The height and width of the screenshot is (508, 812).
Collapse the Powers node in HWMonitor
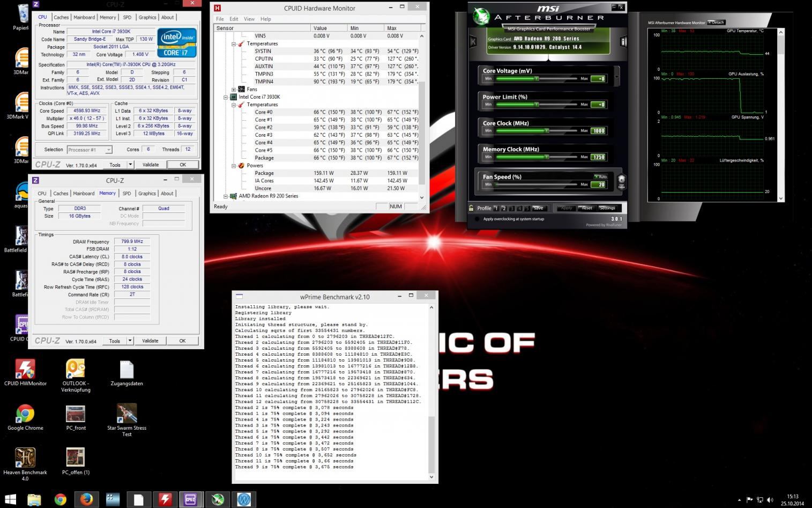(234, 166)
